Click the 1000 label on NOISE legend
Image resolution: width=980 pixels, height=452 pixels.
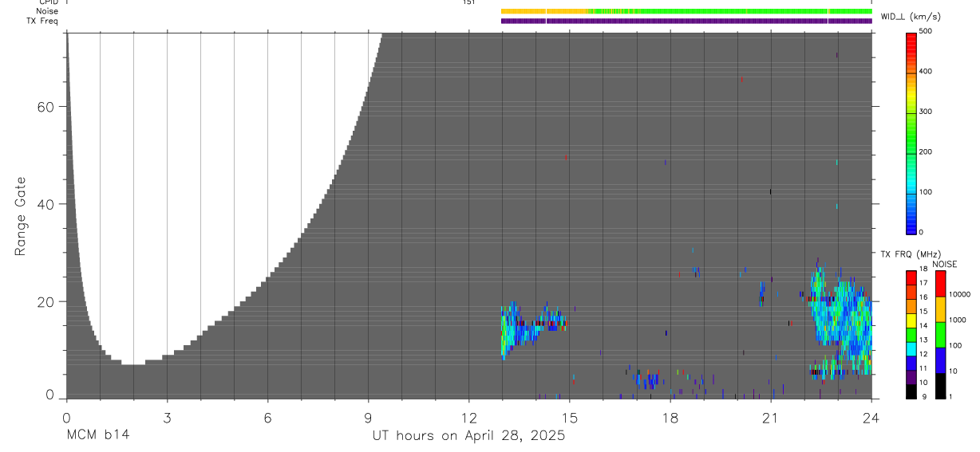pyautogui.click(x=958, y=320)
